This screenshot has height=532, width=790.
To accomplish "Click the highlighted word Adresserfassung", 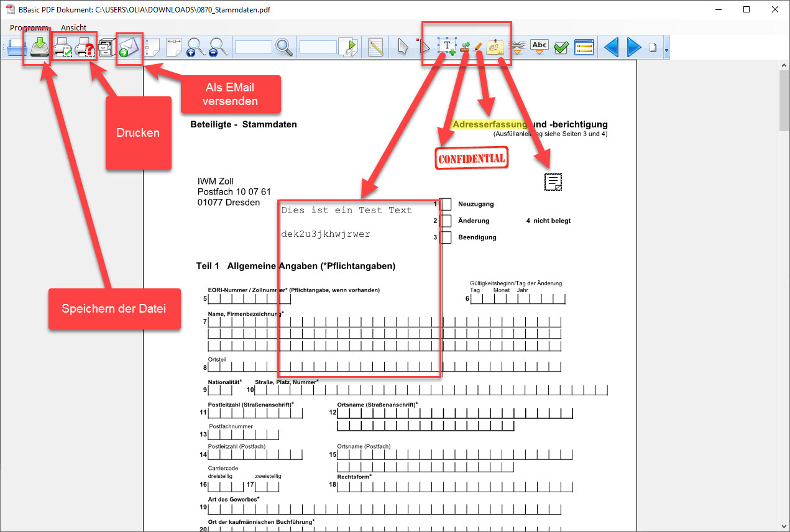I will [490, 124].
